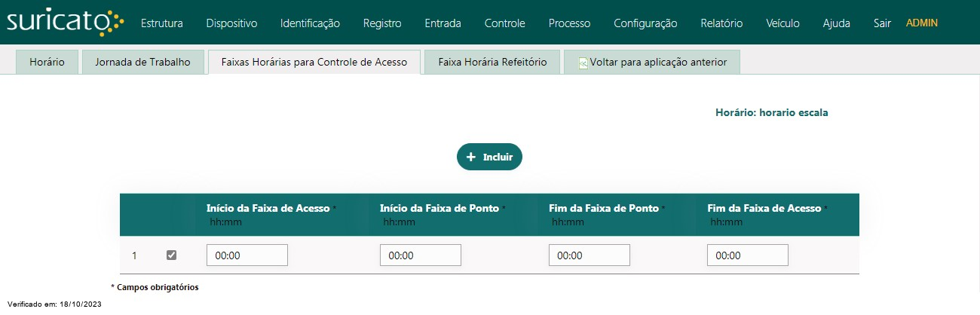Click Sair to log out
The image size is (980, 315).
[x=882, y=23]
